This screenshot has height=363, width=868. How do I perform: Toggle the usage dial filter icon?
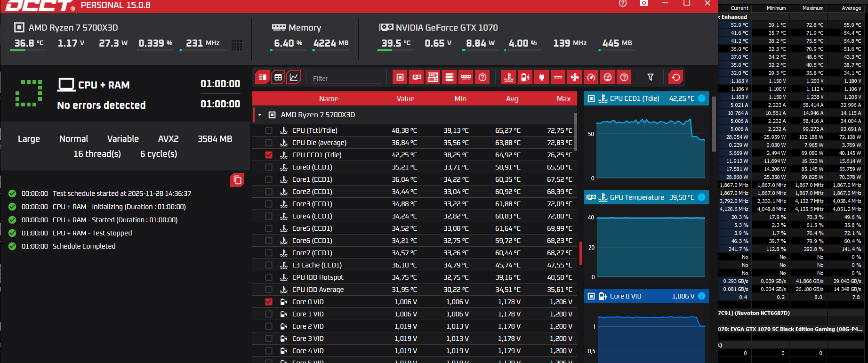[x=608, y=77]
